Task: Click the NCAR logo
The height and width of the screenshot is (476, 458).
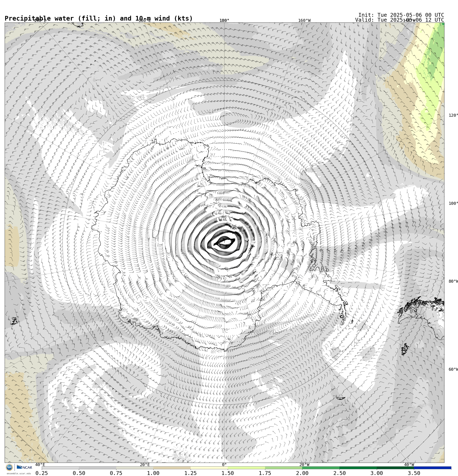Action: point(24,467)
